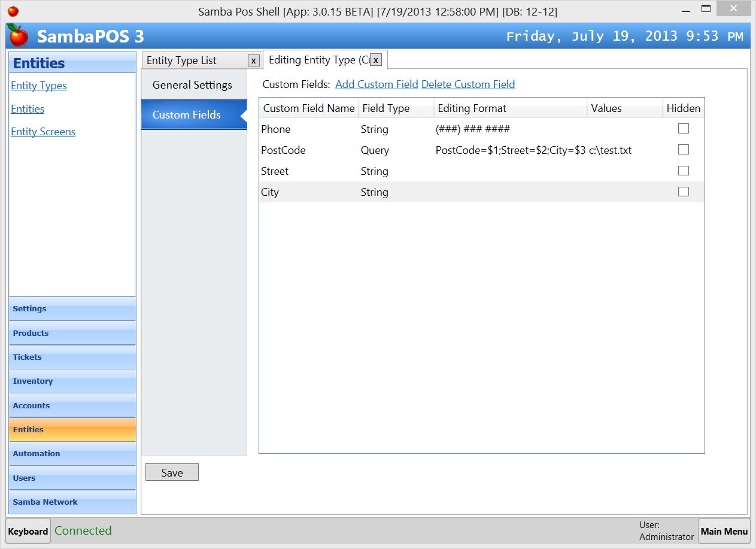Close the Entity Type List tab
The image size is (756, 549).
coord(253,60)
